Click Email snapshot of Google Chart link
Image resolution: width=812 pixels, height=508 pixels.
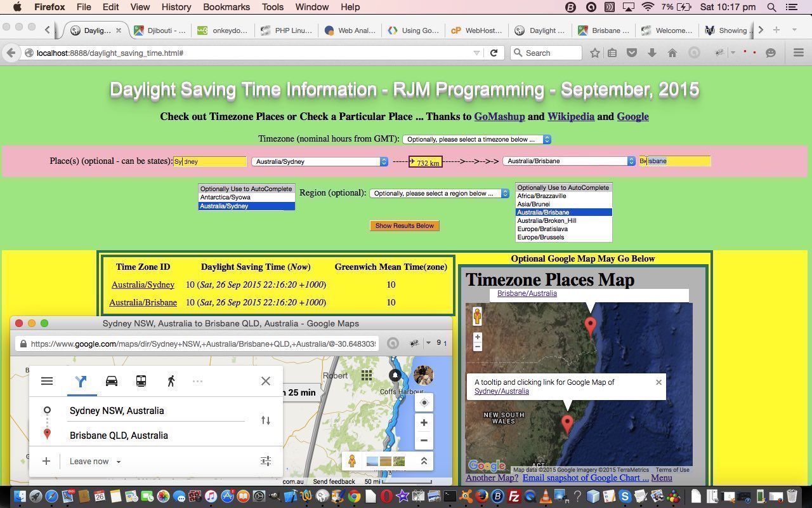(586, 478)
